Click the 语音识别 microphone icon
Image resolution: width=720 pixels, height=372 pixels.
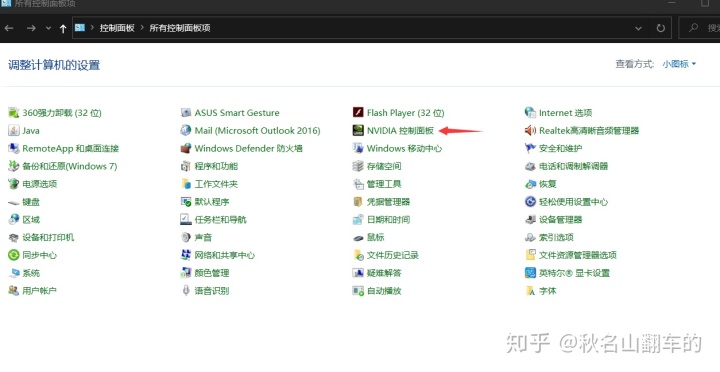(x=186, y=291)
